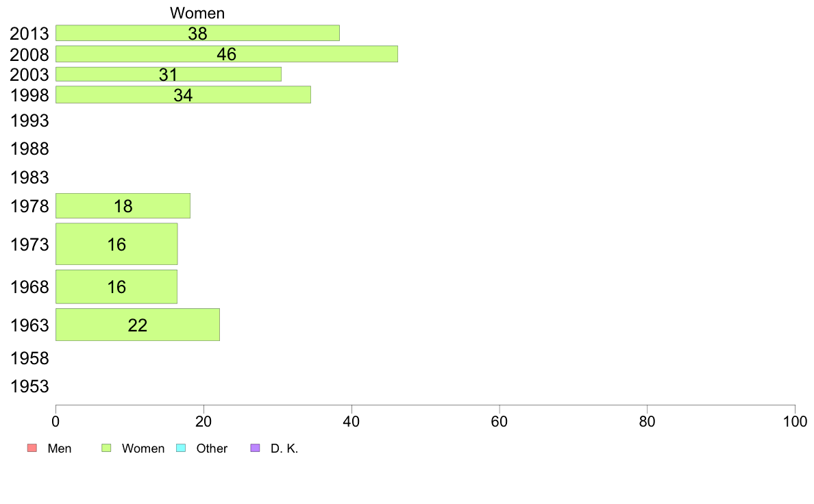Select the 1968 bar showing 16
The image size is (814, 504).
tap(116, 286)
